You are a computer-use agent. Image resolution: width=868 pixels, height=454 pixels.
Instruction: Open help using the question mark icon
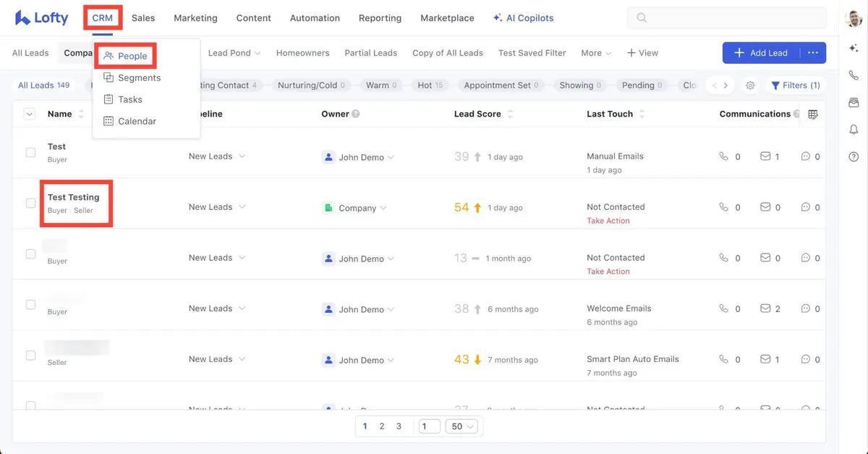point(853,156)
